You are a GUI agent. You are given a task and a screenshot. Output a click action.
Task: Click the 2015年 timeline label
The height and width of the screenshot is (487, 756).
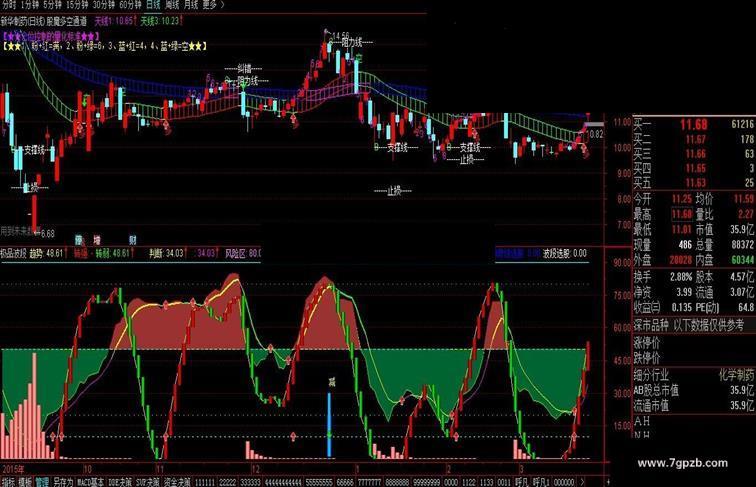tap(14, 469)
